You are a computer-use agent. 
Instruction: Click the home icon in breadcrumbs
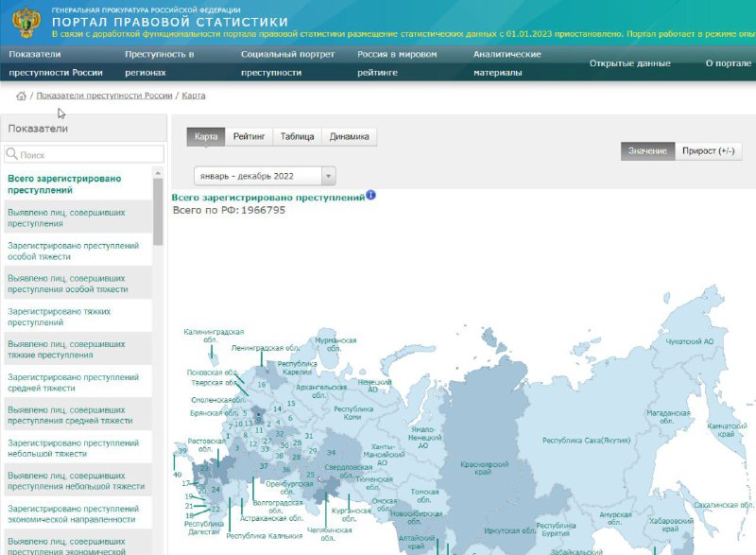coord(21,95)
